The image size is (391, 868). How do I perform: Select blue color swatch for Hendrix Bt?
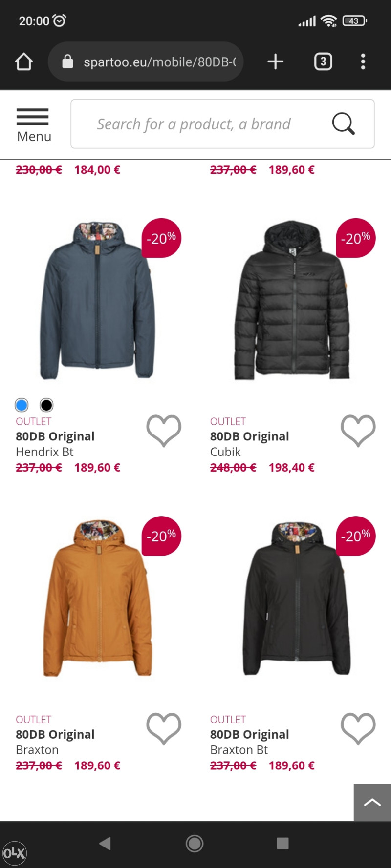pyautogui.click(x=22, y=405)
